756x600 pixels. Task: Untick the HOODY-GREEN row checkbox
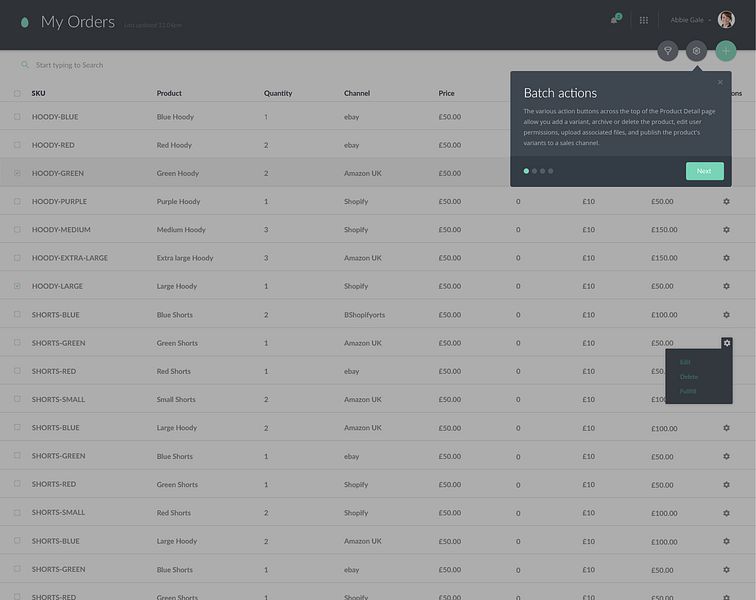(x=17, y=173)
